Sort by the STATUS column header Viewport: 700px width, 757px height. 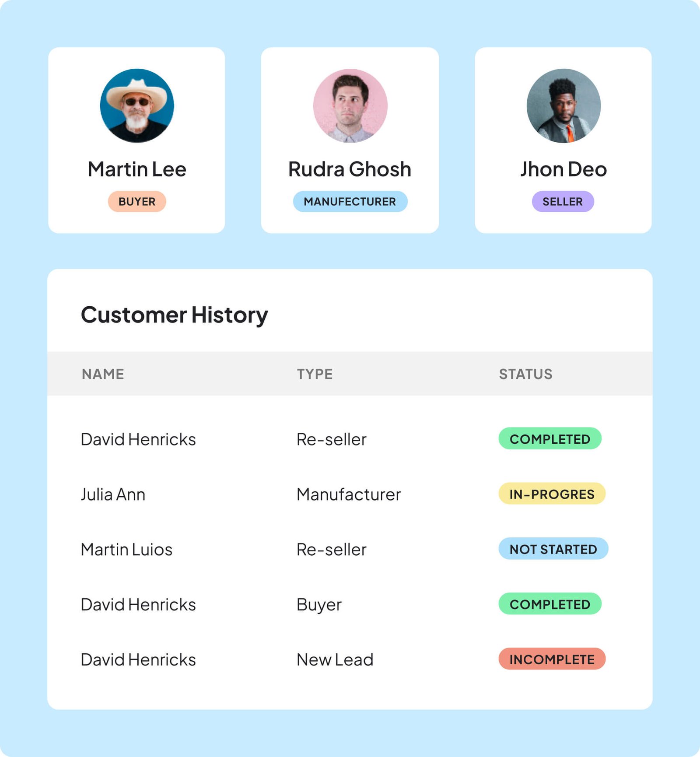tap(525, 374)
